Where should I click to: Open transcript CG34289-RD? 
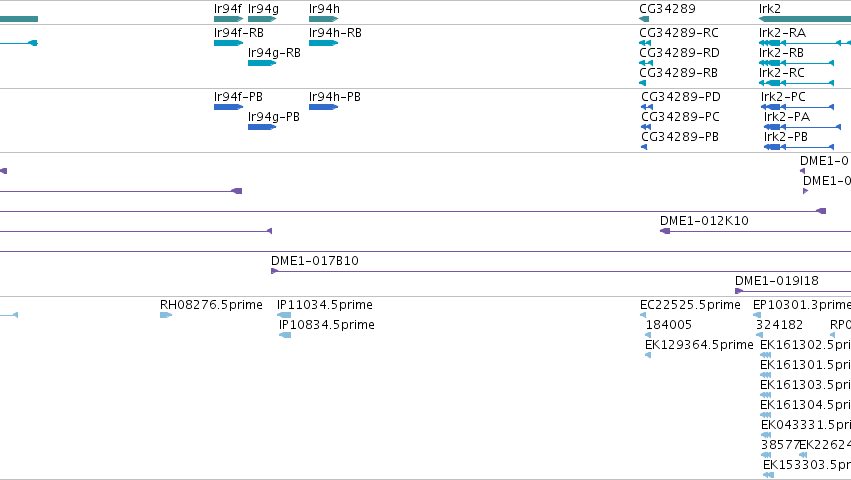[646, 63]
